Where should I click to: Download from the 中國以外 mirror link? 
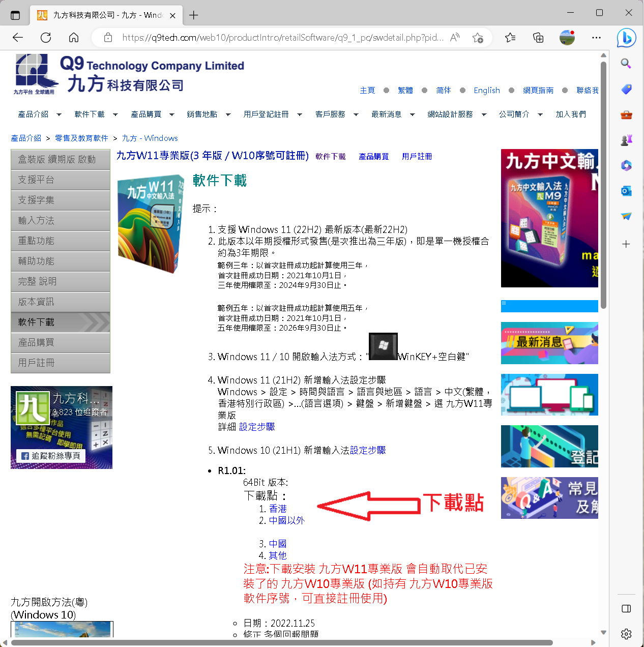(287, 520)
